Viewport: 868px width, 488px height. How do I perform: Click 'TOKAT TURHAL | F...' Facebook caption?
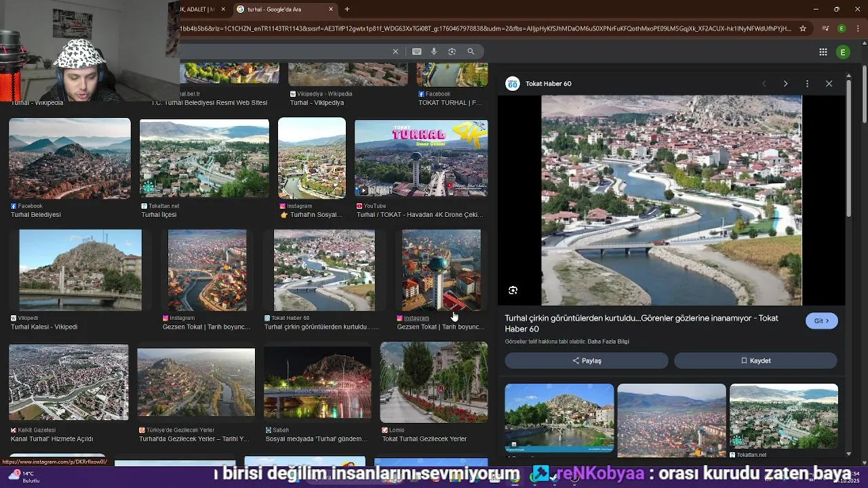click(450, 103)
